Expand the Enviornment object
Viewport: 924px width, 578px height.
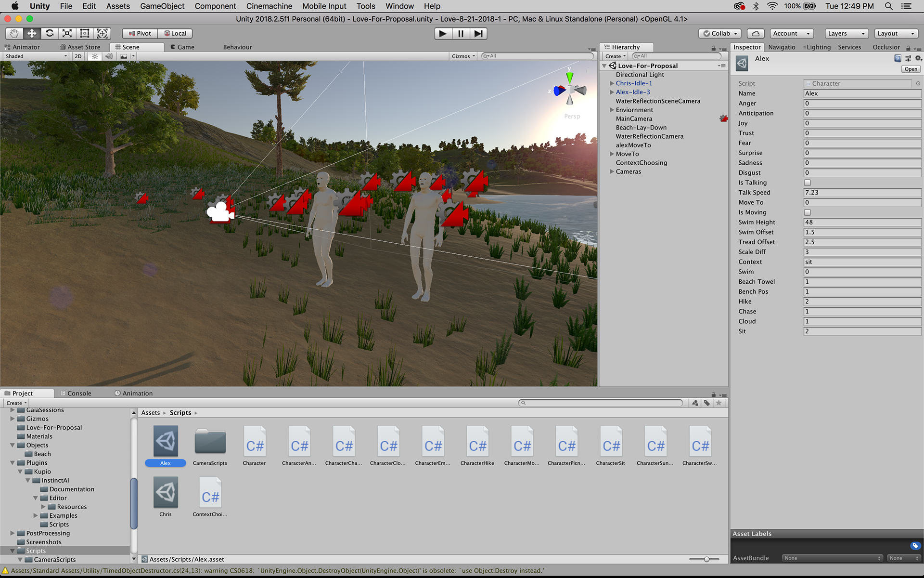pyautogui.click(x=612, y=110)
